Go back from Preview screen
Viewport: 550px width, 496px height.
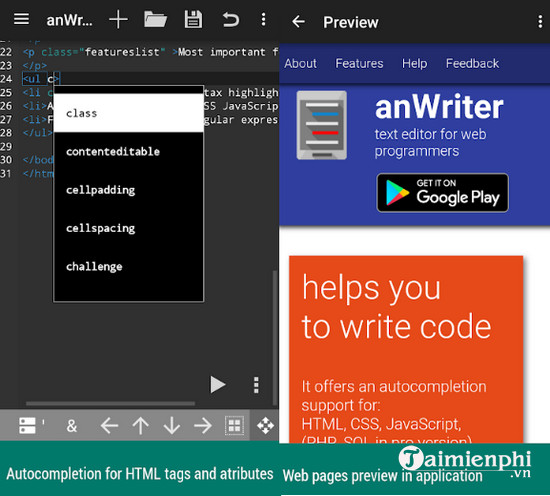tap(299, 22)
